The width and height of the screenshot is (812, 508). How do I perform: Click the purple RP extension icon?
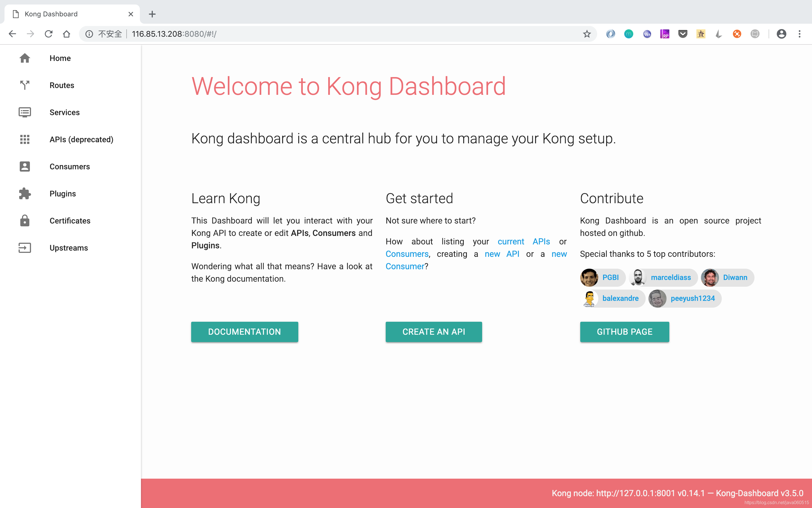665,34
